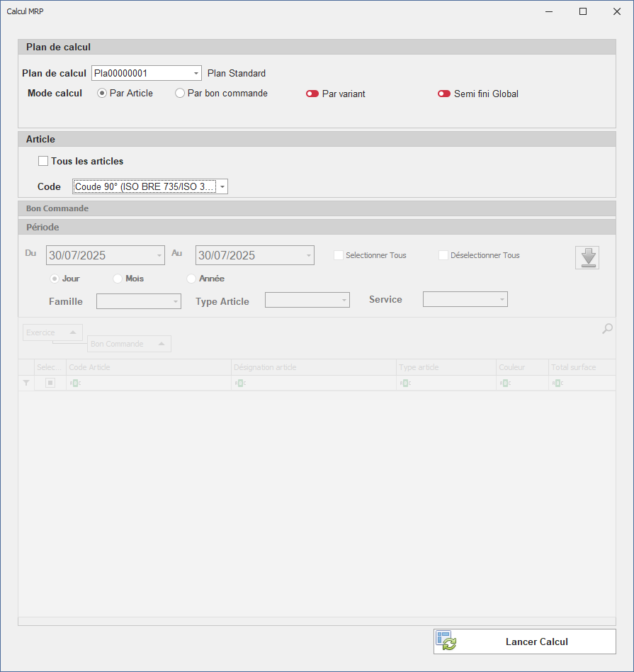The height and width of the screenshot is (672, 634).
Task: Click the grid filter funnel icon
Action: (26, 383)
